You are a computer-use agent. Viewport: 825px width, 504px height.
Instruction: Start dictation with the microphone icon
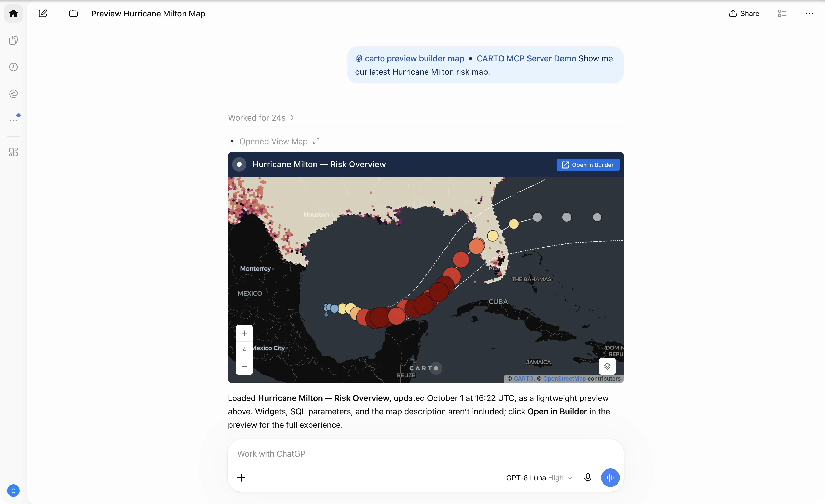pos(588,477)
